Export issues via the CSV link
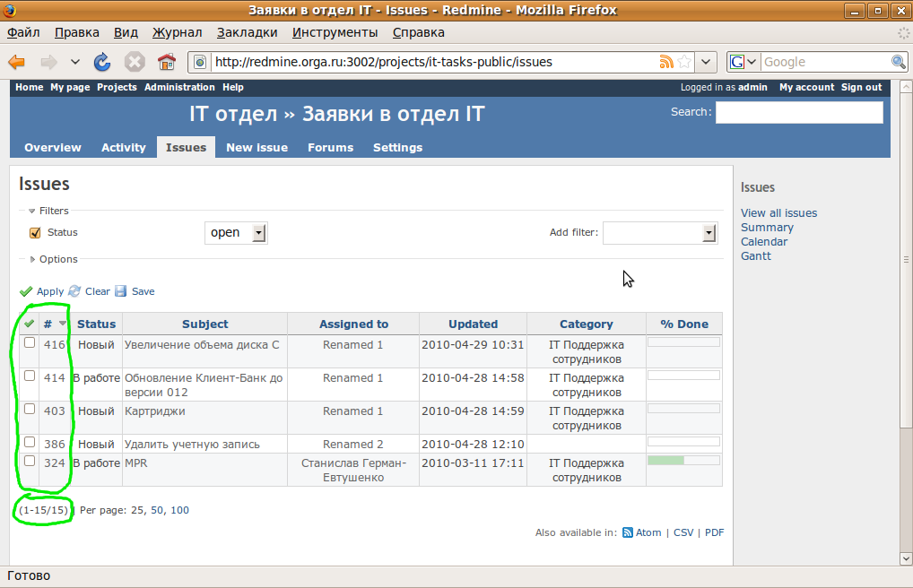The height and width of the screenshot is (588, 913). pos(683,532)
